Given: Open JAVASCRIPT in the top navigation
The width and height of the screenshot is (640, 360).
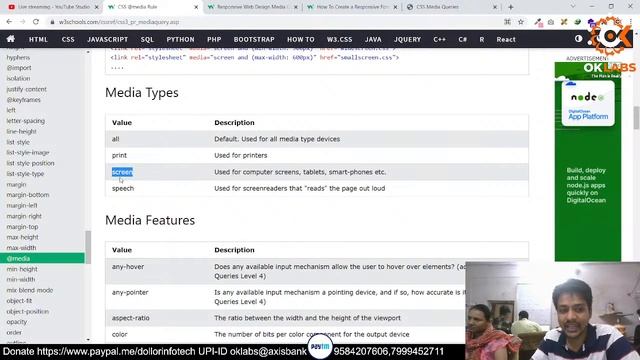Looking at the screenshot, I should [107, 39].
